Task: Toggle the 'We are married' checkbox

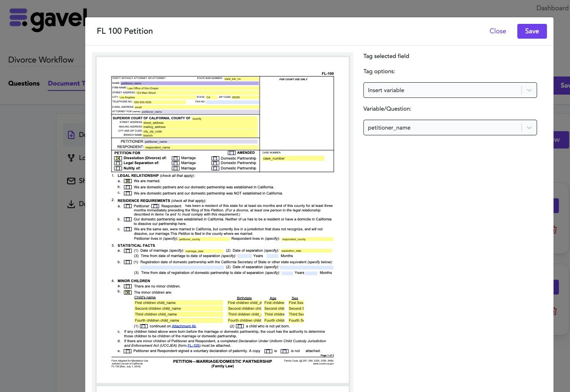Action: pyautogui.click(x=128, y=181)
